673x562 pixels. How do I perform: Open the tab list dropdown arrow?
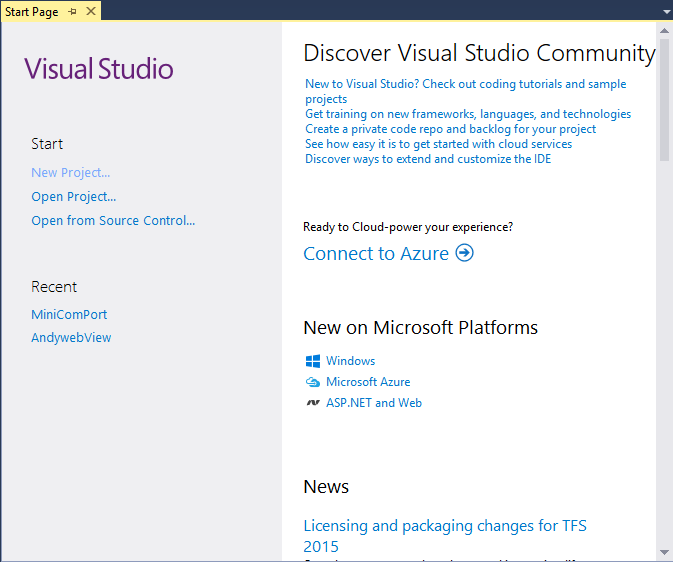pos(667,12)
